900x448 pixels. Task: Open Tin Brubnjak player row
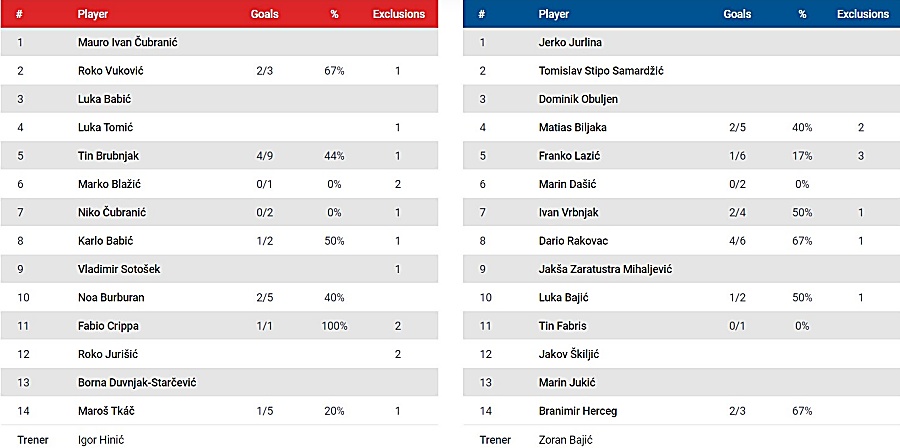point(219,155)
